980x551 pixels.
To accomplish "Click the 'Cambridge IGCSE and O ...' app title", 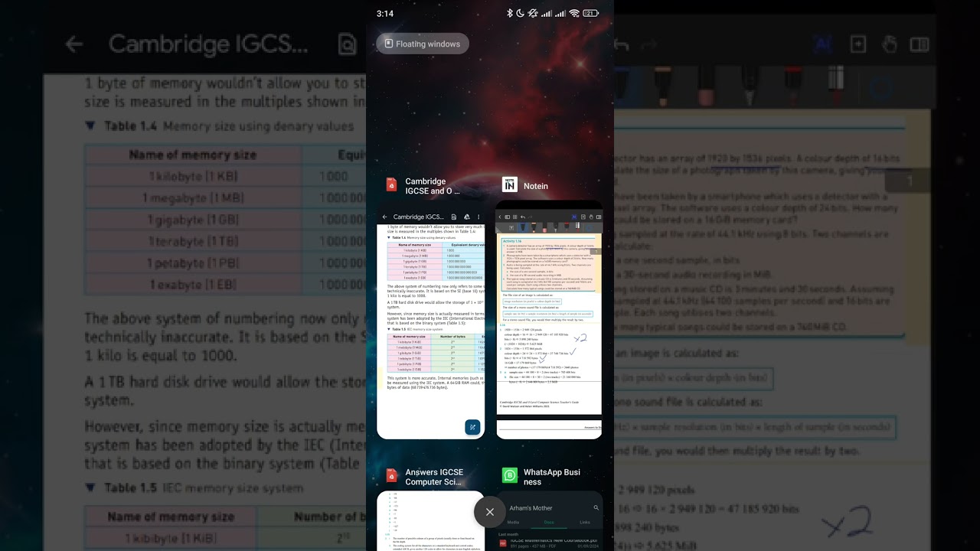I will click(433, 186).
